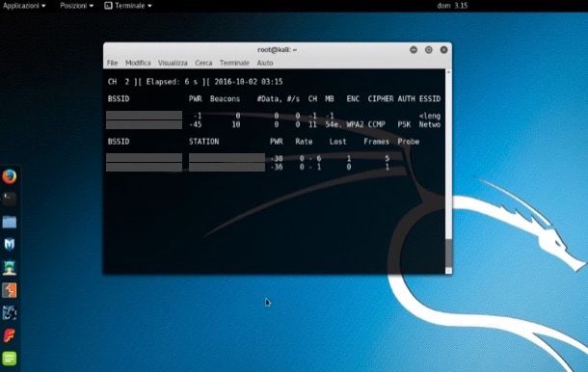Open the Applicazioni menu
The height and width of the screenshot is (372, 588).
pos(24,6)
